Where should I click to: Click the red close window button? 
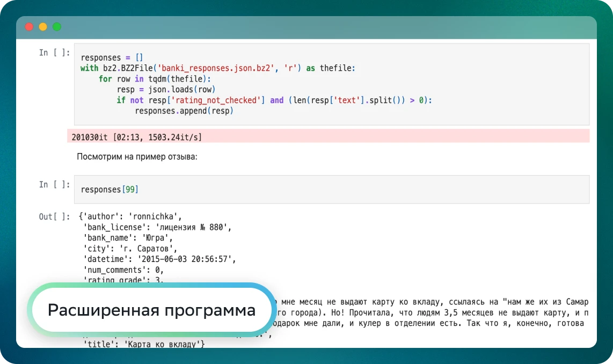pos(29,27)
